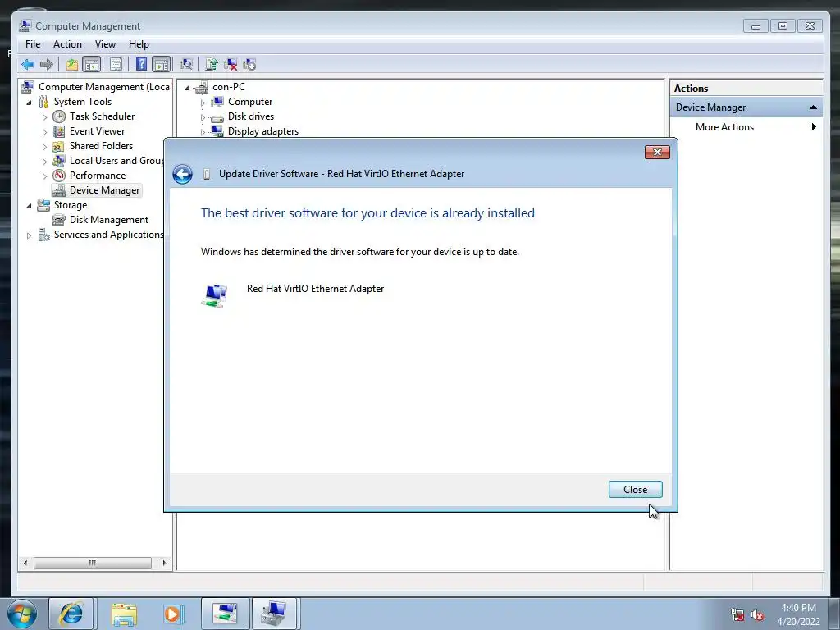840x630 pixels.
Task: Expand the Task Scheduler node
Action: pos(44,116)
